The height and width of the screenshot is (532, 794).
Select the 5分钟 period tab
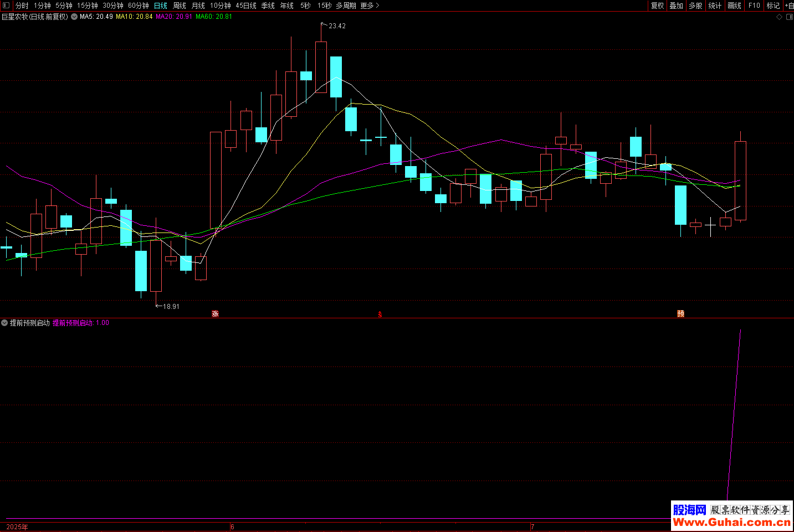pos(64,6)
